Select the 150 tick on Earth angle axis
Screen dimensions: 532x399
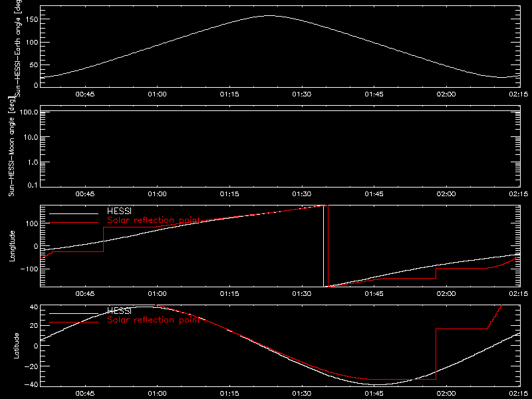click(x=32, y=19)
